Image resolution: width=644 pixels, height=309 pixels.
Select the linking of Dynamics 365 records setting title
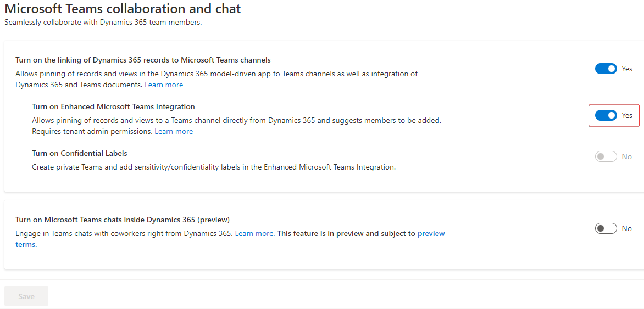143,60
